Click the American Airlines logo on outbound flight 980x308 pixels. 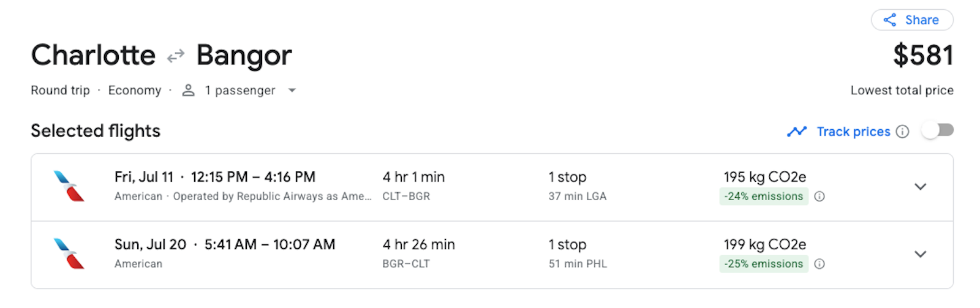69,186
